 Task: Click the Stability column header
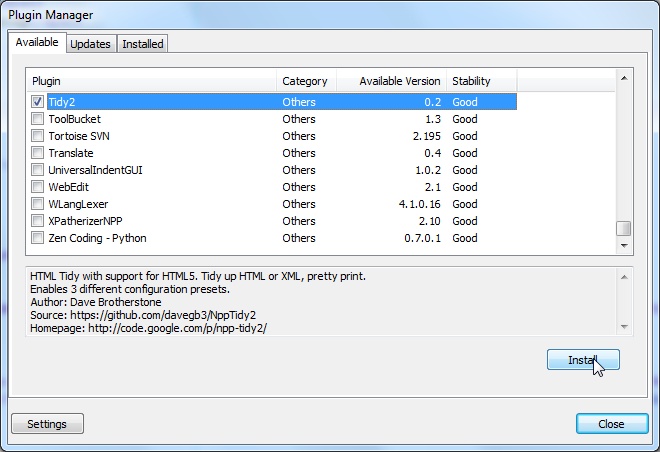tap(480, 81)
